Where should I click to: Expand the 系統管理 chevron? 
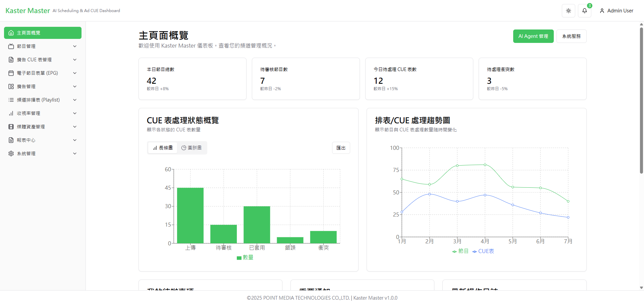tap(75, 154)
